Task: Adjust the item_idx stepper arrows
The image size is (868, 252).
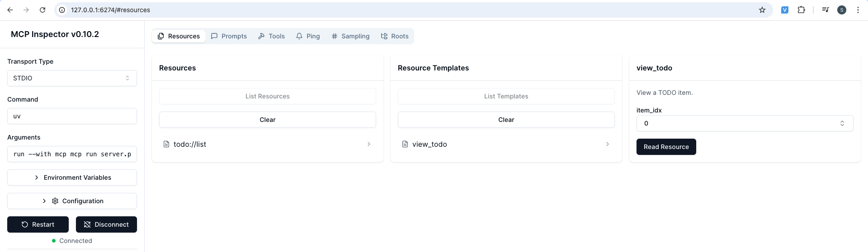Action: [842, 123]
